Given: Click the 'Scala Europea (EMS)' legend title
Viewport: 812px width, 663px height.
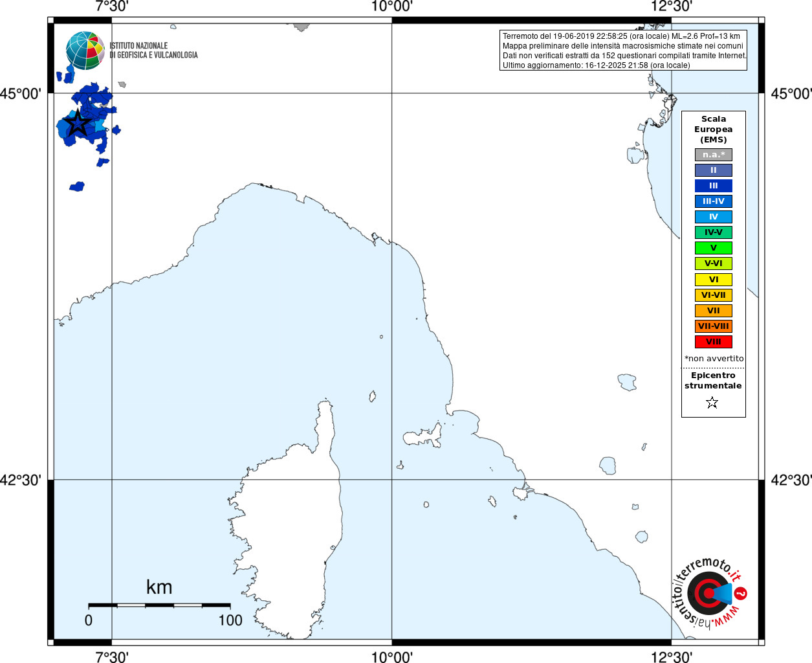Looking at the screenshot, I should (x=714, y=129).
